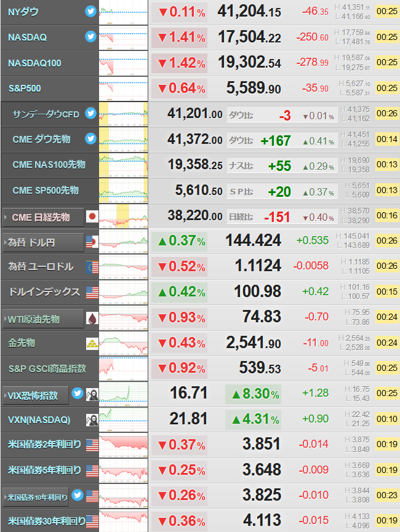Click the USD/JPY flag icon by 為替 ドル円

[x=92, y=242]
